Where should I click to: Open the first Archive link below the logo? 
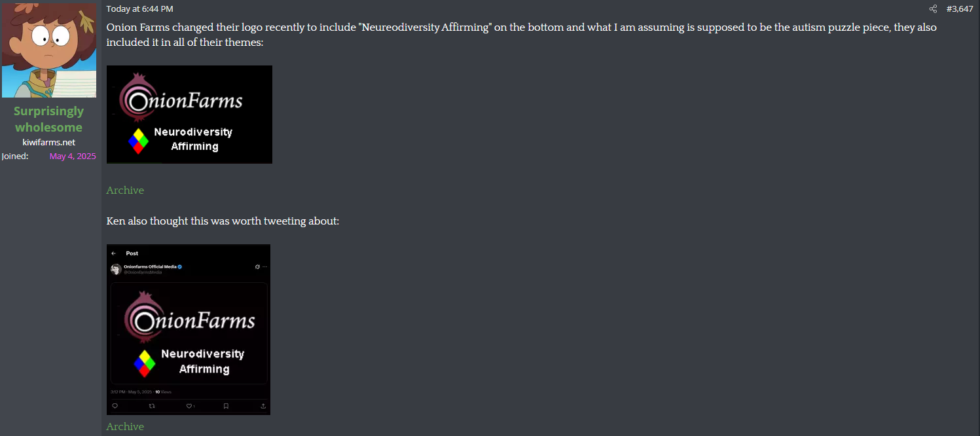(125, 191)
